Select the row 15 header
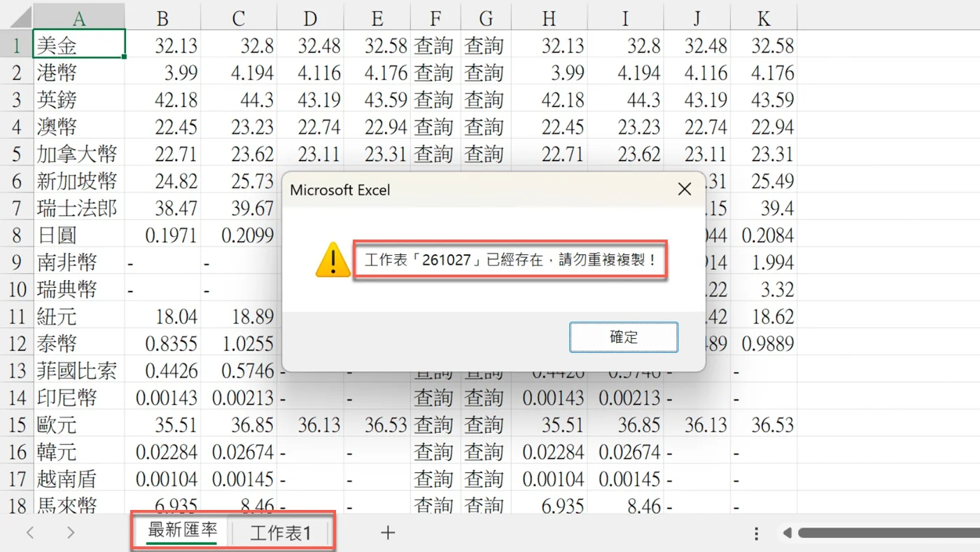Viewport: 980px width, 552px height. click(x=17, y=425)
